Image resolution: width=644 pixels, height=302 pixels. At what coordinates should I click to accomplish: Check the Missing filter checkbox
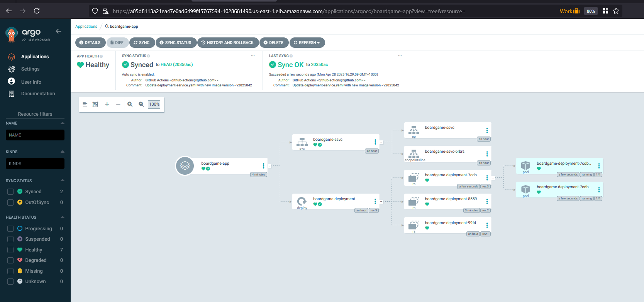[x=10, y=271]
